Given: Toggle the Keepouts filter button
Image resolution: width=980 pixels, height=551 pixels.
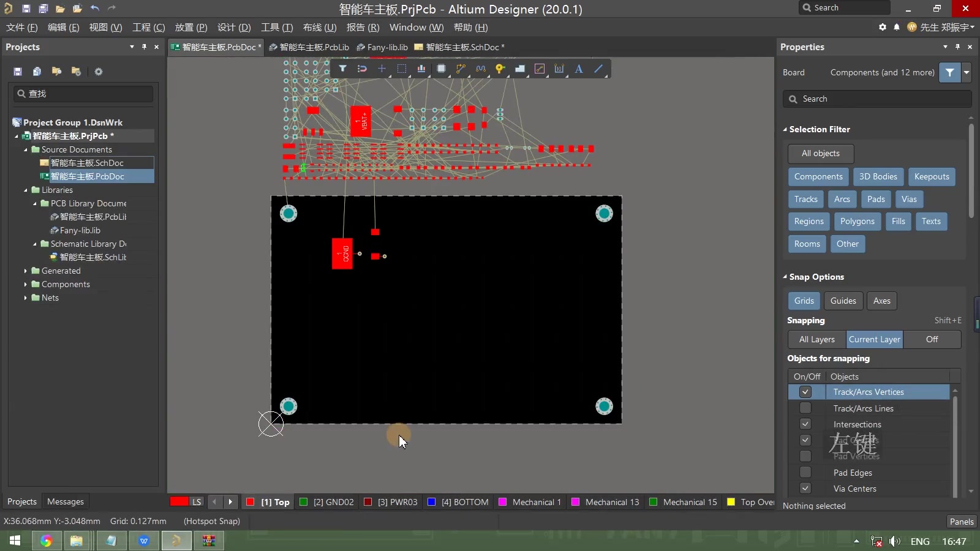Looking at the screenshot, I should pyautogui.click(x=932, y=176).
